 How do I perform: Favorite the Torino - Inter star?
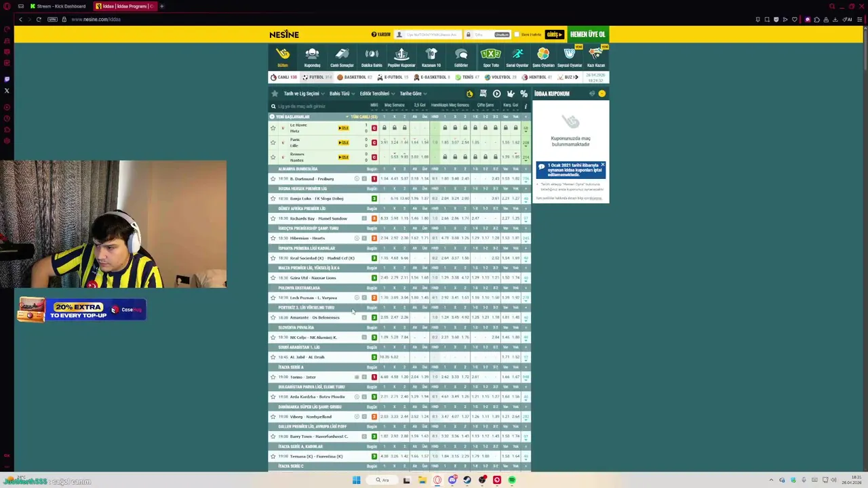tap(273, 377)
